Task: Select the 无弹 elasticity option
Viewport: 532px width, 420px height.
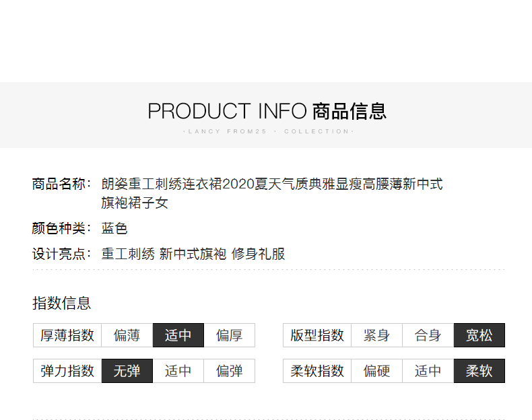Action: [127, 371]
